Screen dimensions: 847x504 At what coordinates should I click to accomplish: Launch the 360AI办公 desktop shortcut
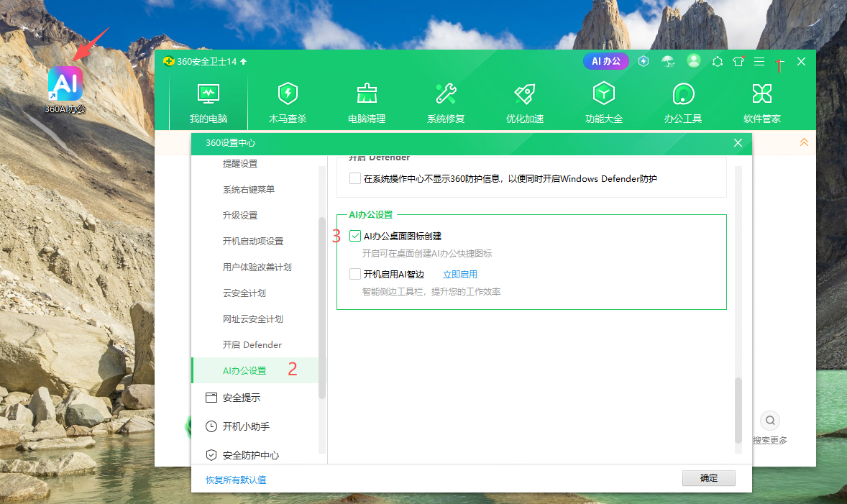point(65,84)
